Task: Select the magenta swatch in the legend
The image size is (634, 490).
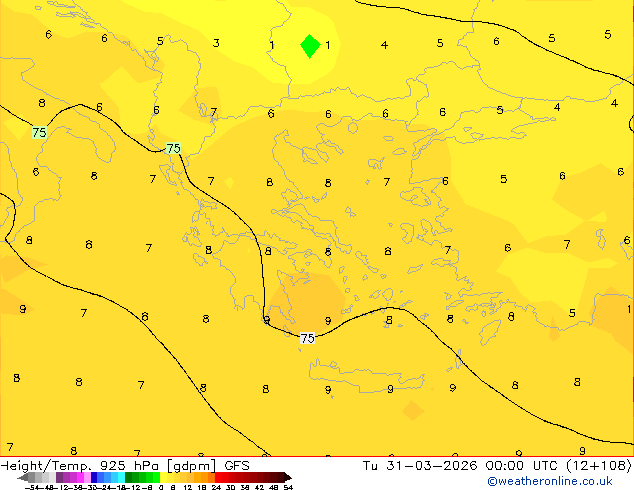Action: (80, 477)
